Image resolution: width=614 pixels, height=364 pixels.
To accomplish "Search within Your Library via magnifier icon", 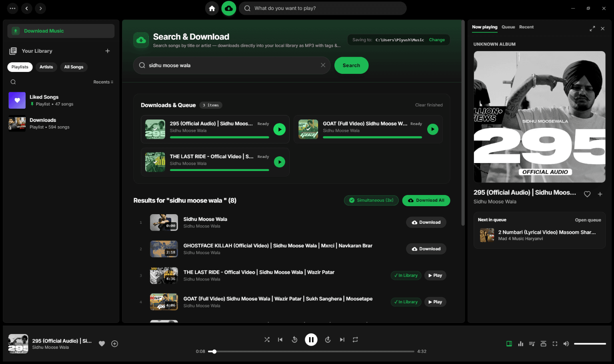I will pos(13,82).
